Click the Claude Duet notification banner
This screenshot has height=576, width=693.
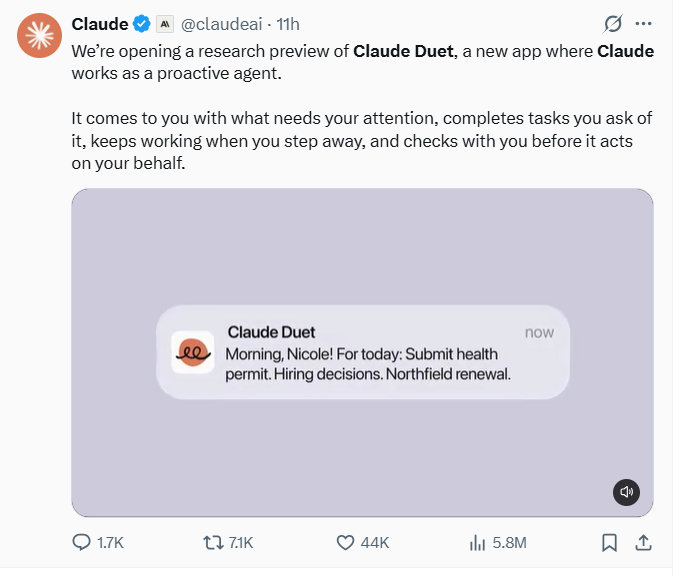[x=363, y=352]
